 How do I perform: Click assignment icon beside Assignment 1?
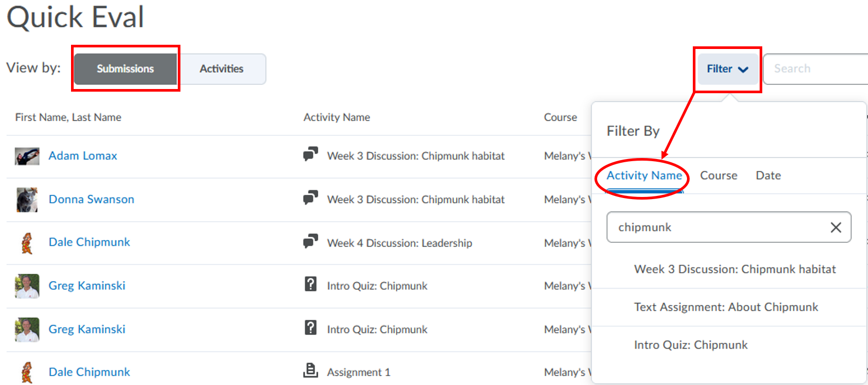click(x=310, y=371)
